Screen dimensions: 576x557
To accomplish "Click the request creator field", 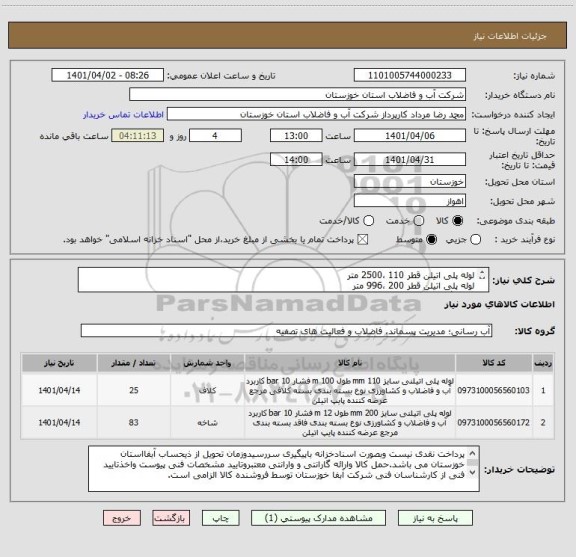I will 316,114.
